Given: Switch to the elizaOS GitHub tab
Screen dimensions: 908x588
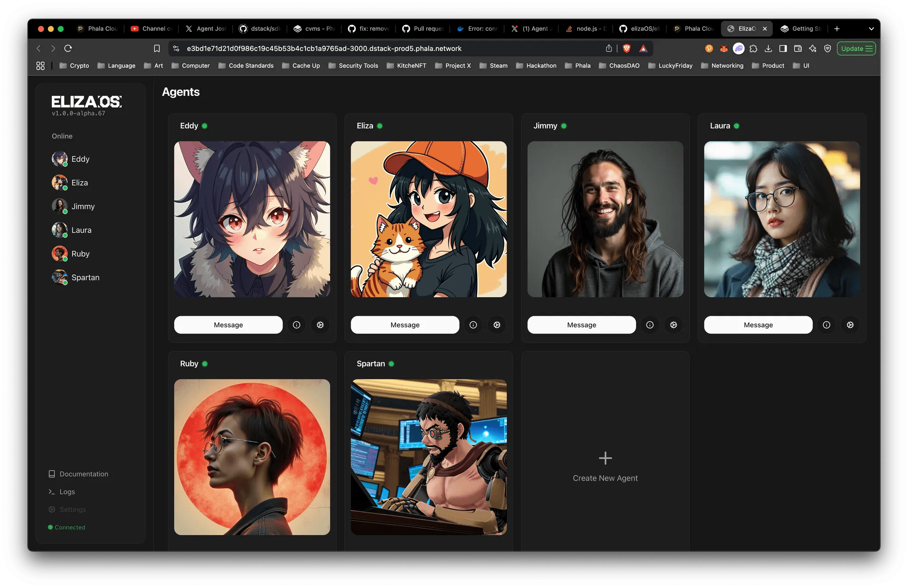Looking at the screenshot, I should click(x=639, y=29).
